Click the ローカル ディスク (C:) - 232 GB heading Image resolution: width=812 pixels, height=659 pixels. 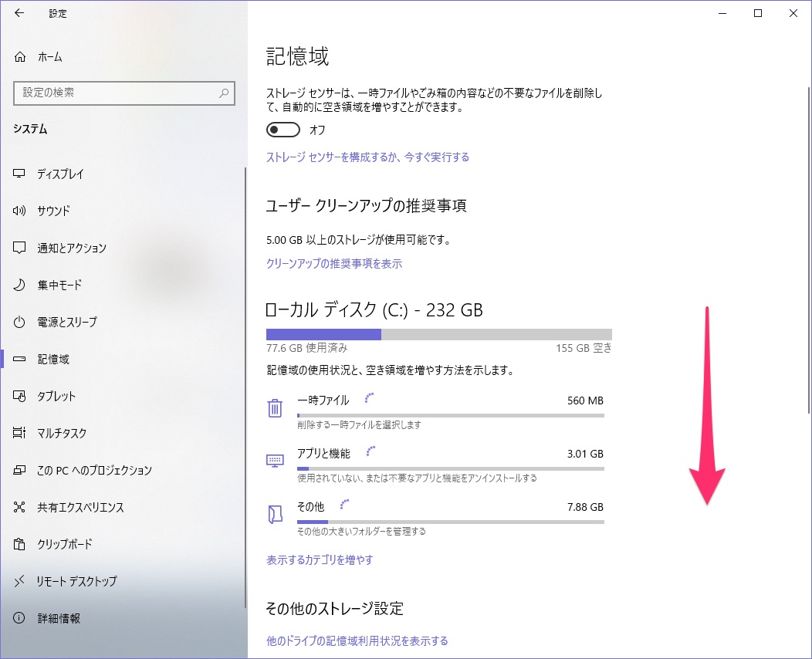point(374,310)
